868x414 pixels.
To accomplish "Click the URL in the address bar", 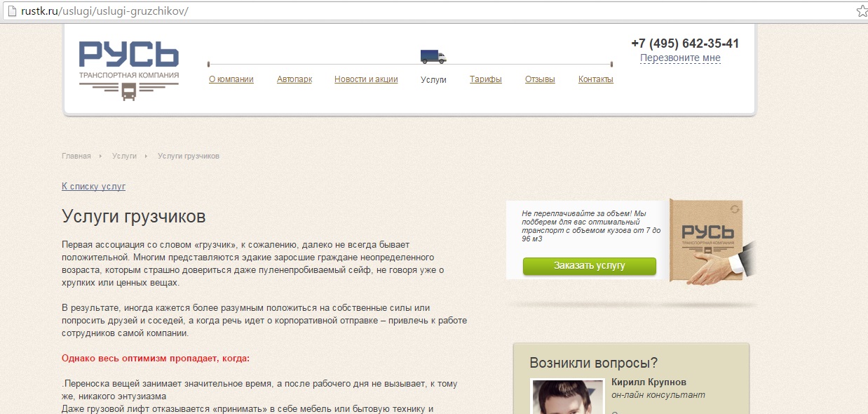I will [x=104, y=13].
